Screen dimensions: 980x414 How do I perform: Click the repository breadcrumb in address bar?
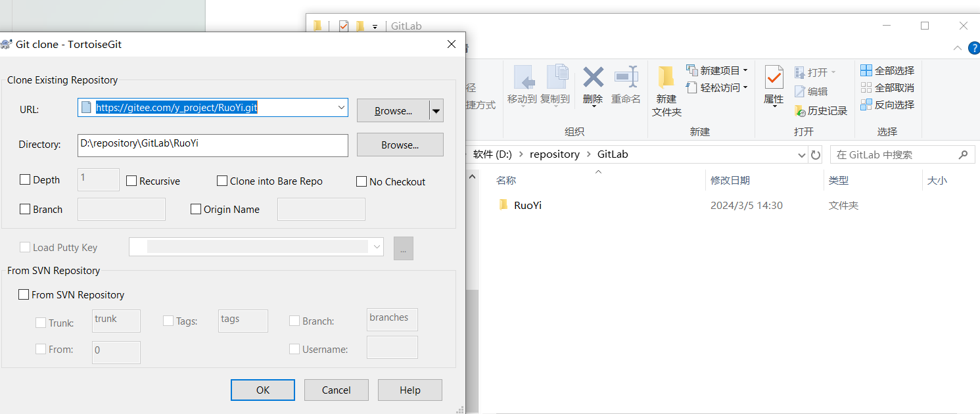click(555, 154)
